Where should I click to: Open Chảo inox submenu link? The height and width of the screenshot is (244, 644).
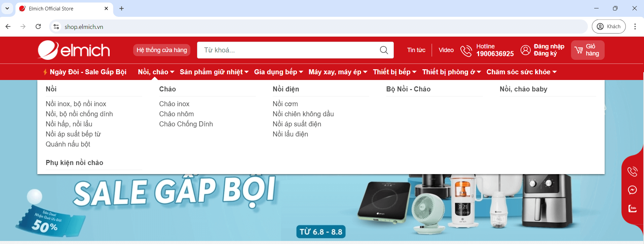point(174,104)
